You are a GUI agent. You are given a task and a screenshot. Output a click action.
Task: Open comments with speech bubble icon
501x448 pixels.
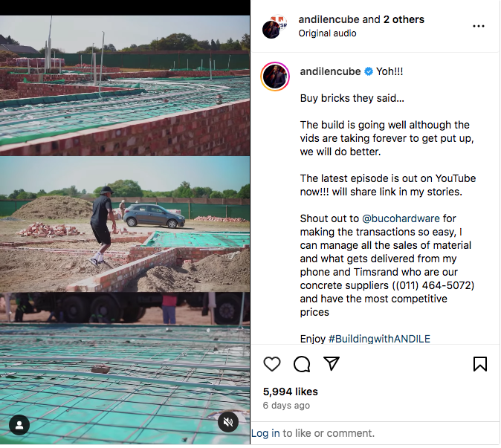pyautogui.click(x=302, y=364)
